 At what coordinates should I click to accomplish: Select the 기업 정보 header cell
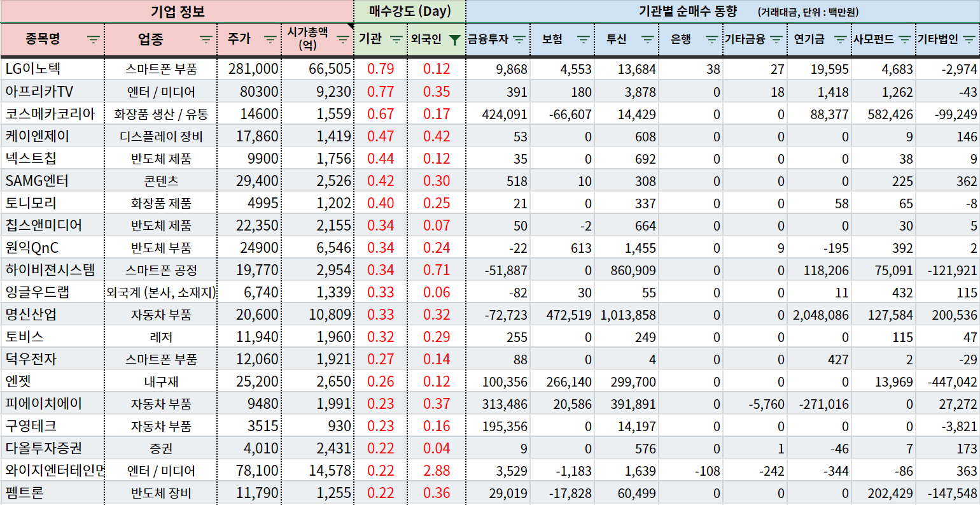tap(177, 11)
